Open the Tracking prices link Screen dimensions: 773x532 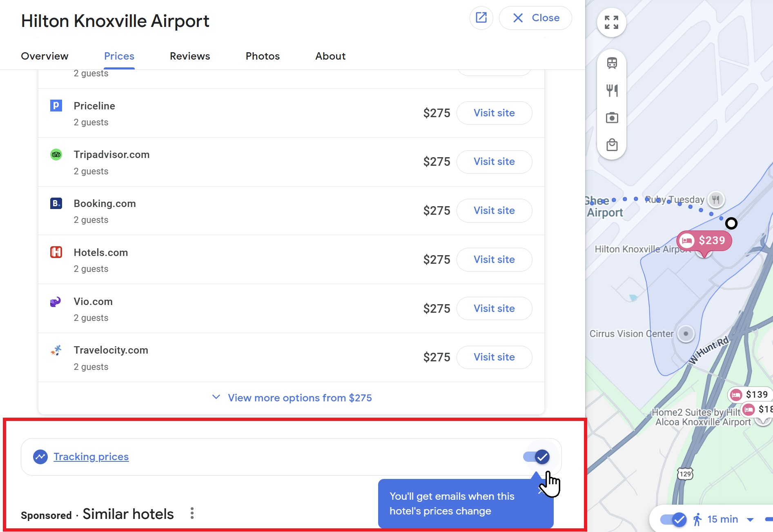[91, 457]
